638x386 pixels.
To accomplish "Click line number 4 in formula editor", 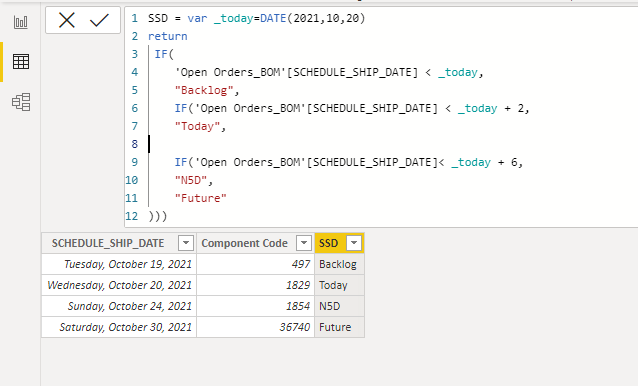I will [x=134, y=72].
